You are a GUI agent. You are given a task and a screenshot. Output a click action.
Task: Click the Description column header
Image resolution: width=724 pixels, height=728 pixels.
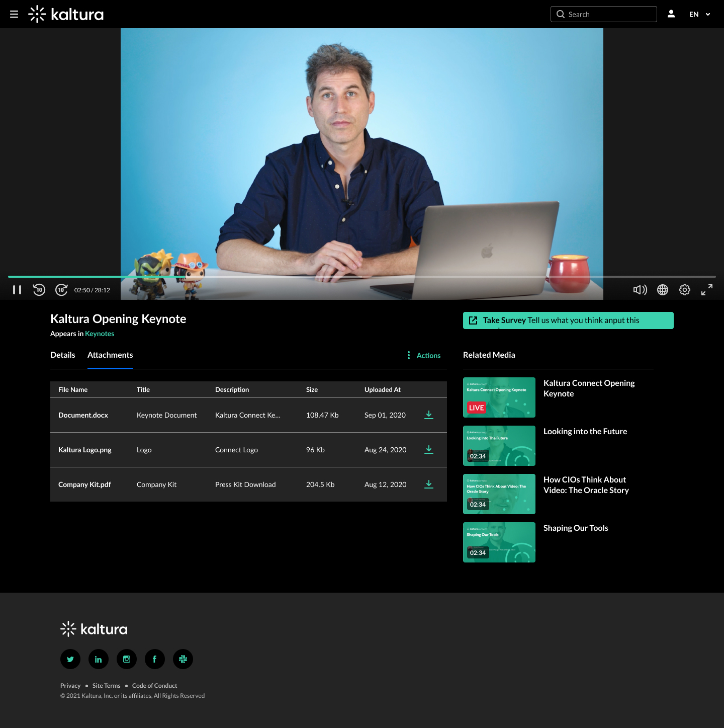[x=232, y=389]
